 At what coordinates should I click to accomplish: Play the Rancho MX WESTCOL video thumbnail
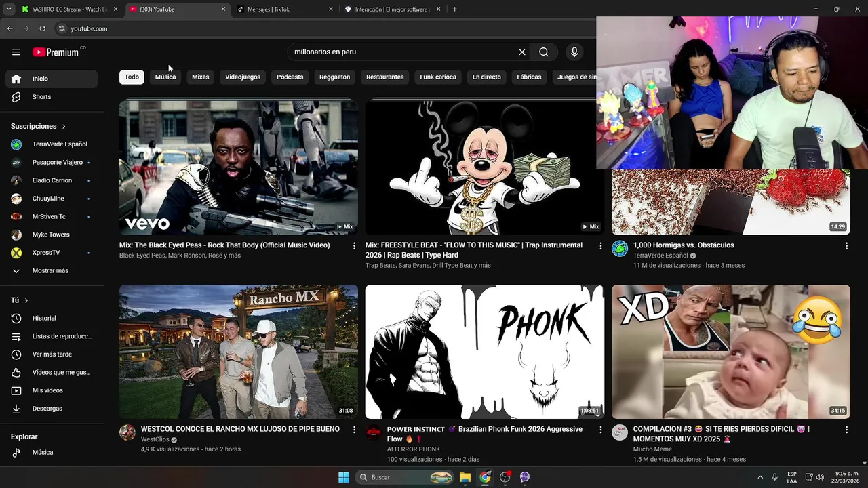click(239, 352)
